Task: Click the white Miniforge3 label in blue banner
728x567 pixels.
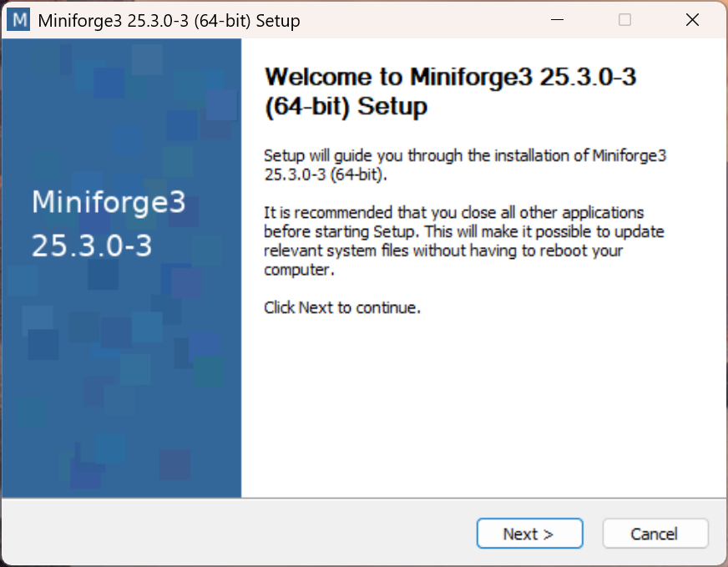Action: tap(109, 202)
